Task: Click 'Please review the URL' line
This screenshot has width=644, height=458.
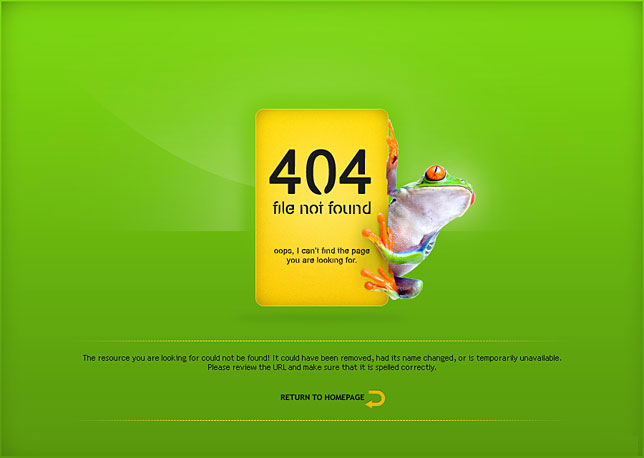Action: [x=322, y=367]
